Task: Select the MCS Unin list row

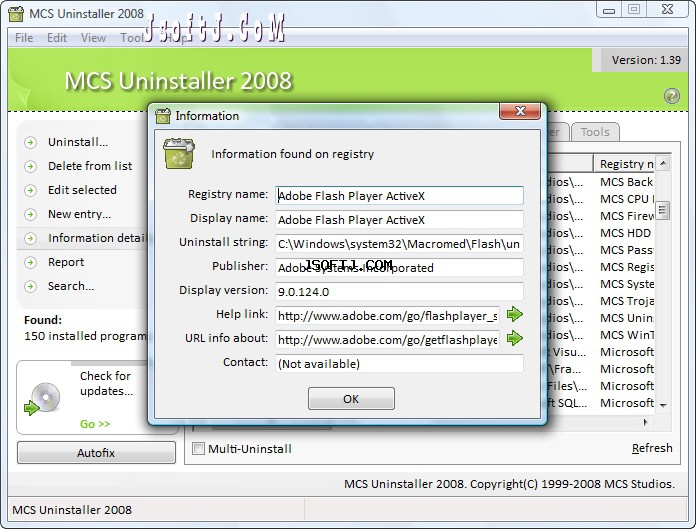Action: click(x=626, y=318)
